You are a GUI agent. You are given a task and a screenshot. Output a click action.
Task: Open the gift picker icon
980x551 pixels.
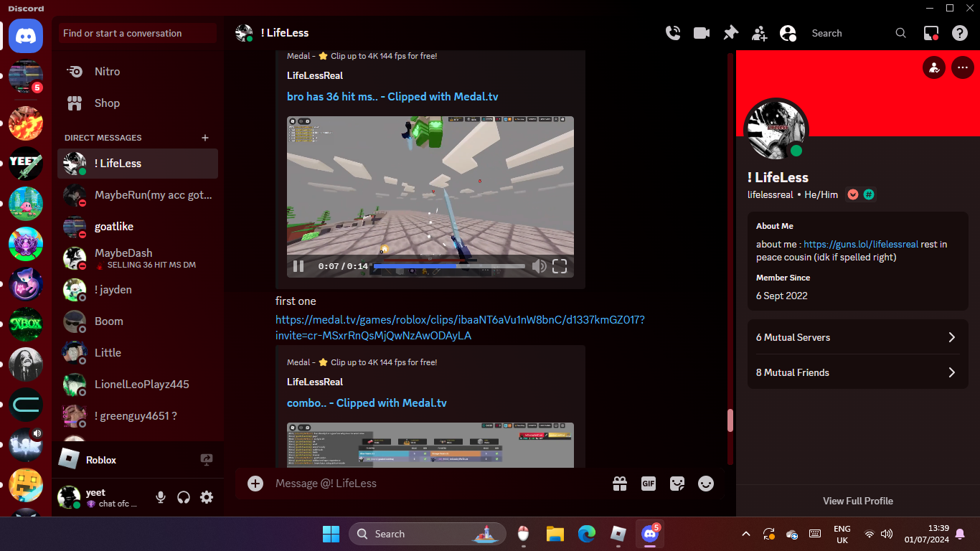pos(620,484)
